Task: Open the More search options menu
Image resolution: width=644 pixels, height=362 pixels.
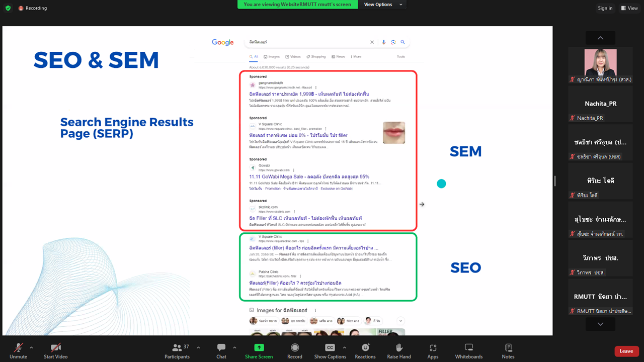Action: (356, 57)
